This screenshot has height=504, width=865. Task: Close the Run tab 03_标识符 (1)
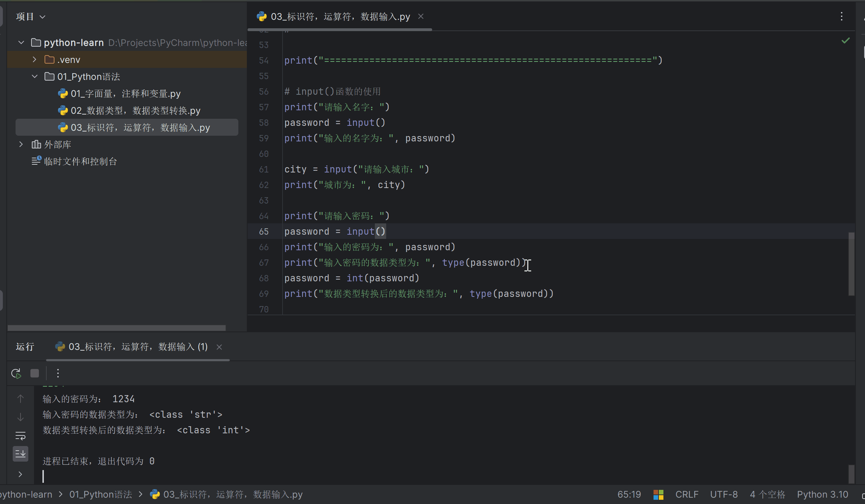[x=219, y=347]
